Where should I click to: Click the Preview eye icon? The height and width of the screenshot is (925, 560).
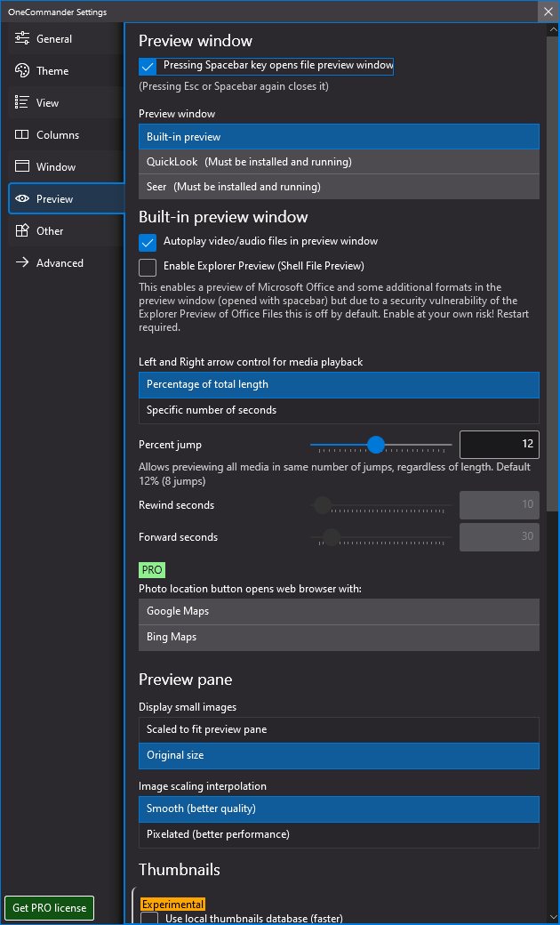coord(22,199)
